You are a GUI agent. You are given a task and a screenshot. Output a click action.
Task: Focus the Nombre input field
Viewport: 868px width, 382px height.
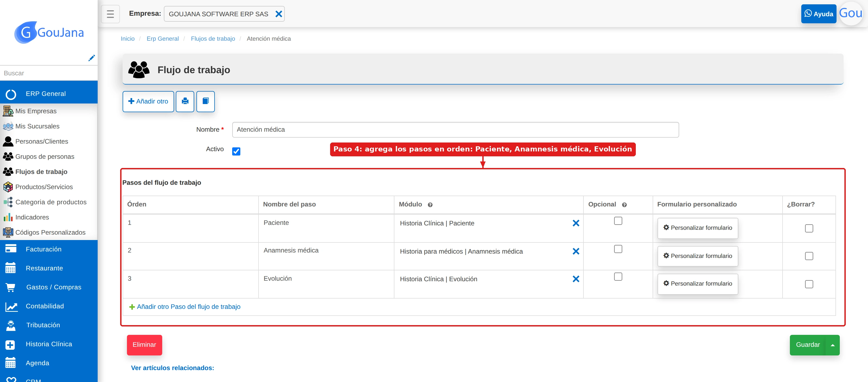tap(455, 130)
